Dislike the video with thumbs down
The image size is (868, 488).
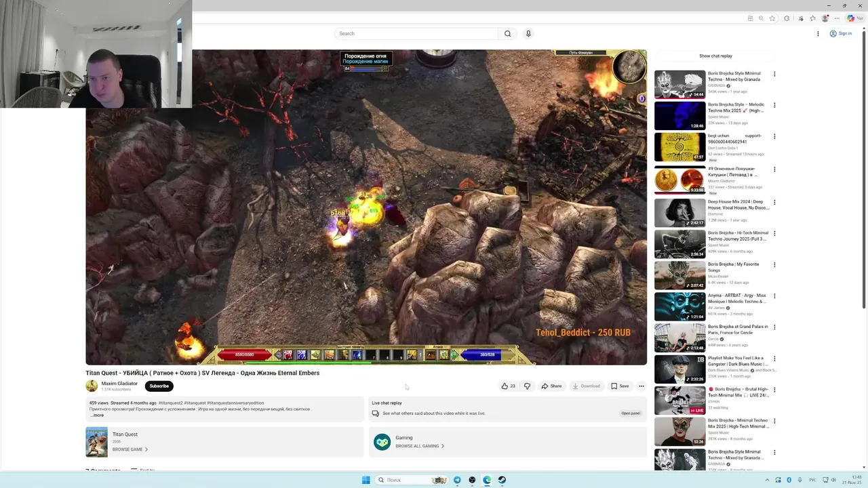point(527,386)
